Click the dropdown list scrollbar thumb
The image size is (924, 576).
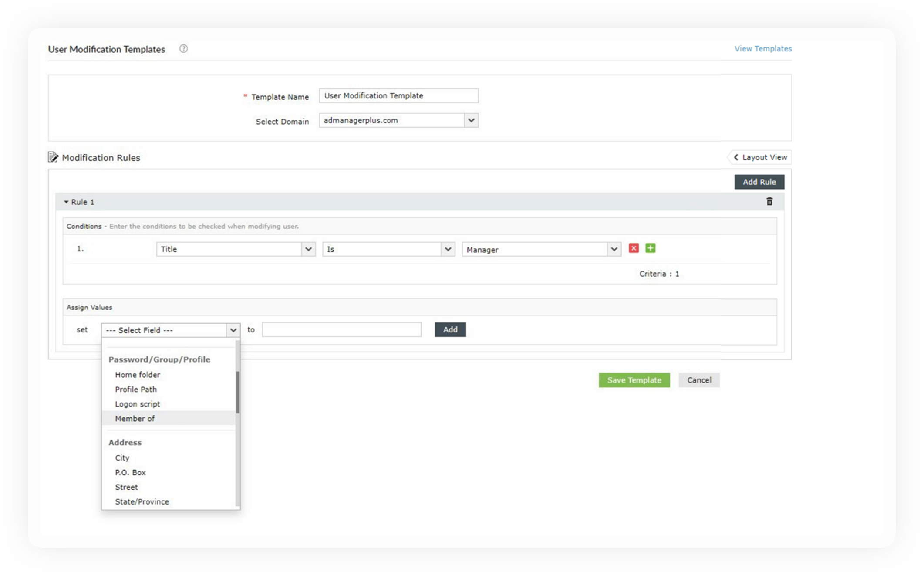(237, 392)
